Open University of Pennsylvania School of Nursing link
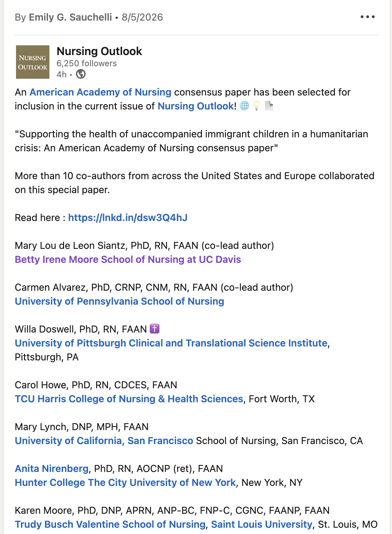The image size is (392, 534). [x=119, y=301]
